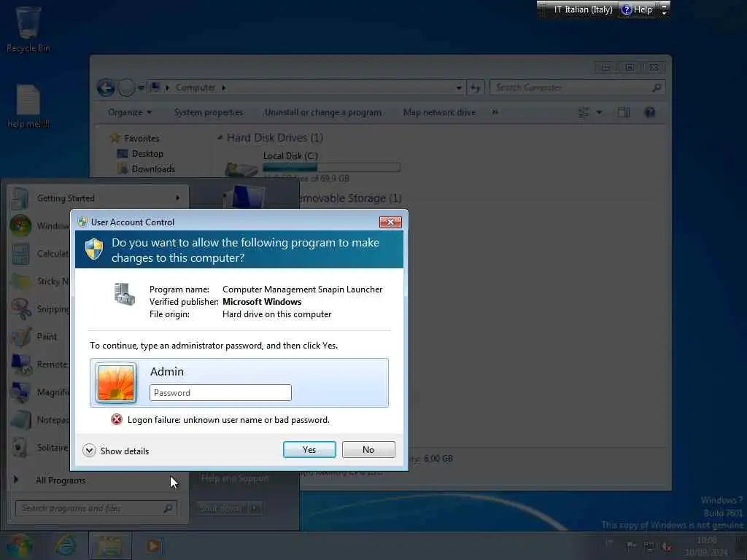Click the language bar Help button

(637, 9)
